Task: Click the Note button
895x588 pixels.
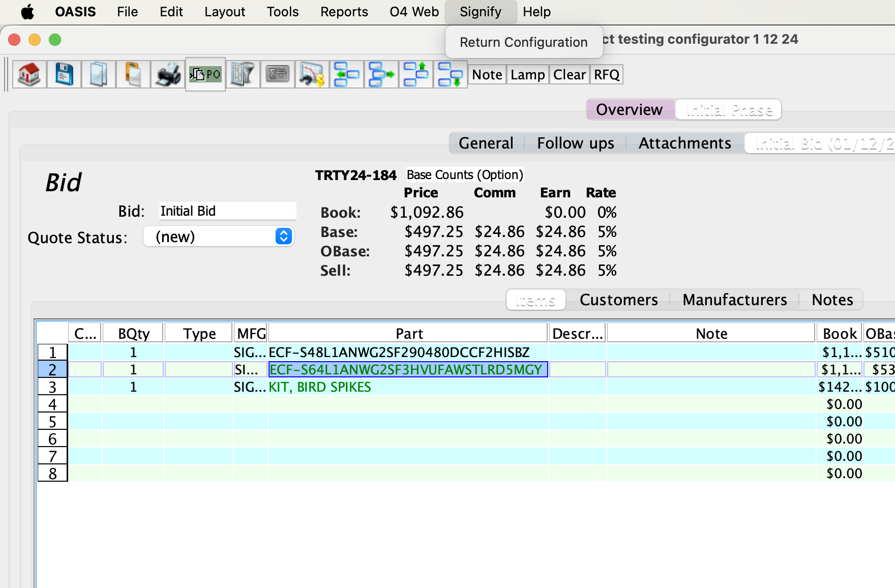Action: 486,74
